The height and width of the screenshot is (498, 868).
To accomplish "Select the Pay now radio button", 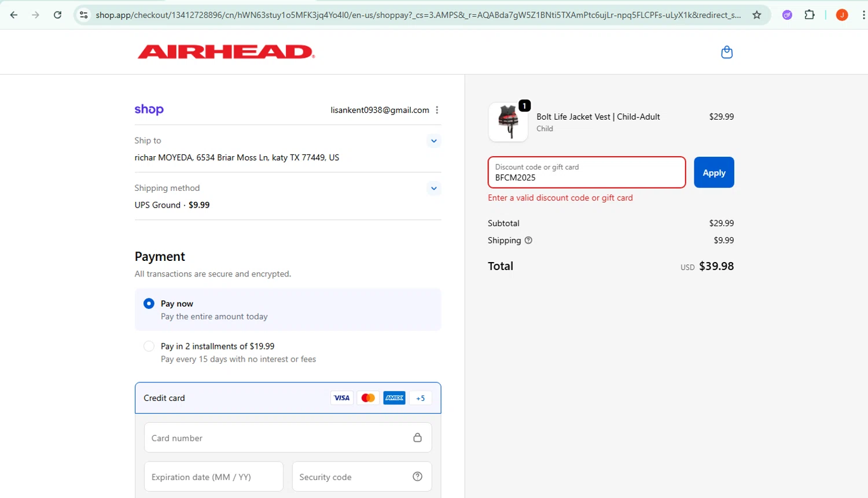I will [x=149, y=303].
